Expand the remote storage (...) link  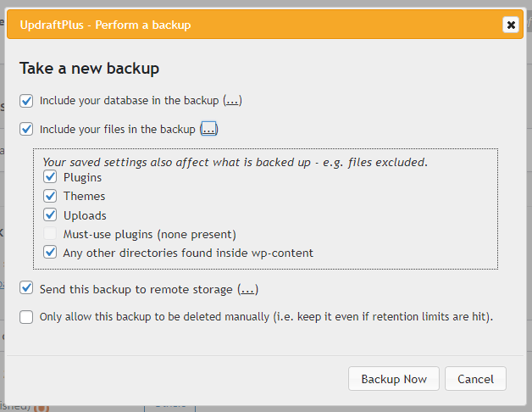(x=247, y=289)
